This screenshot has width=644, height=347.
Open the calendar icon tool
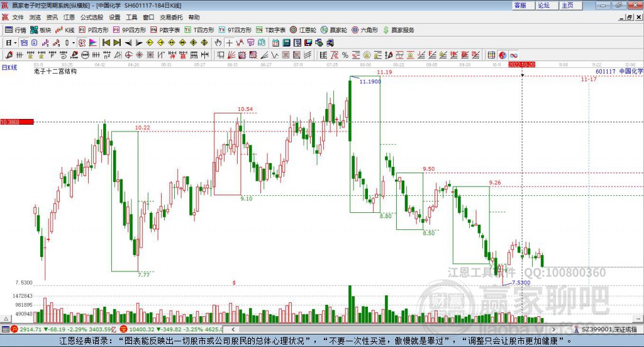pyautogui.click(x=275, y=43)
